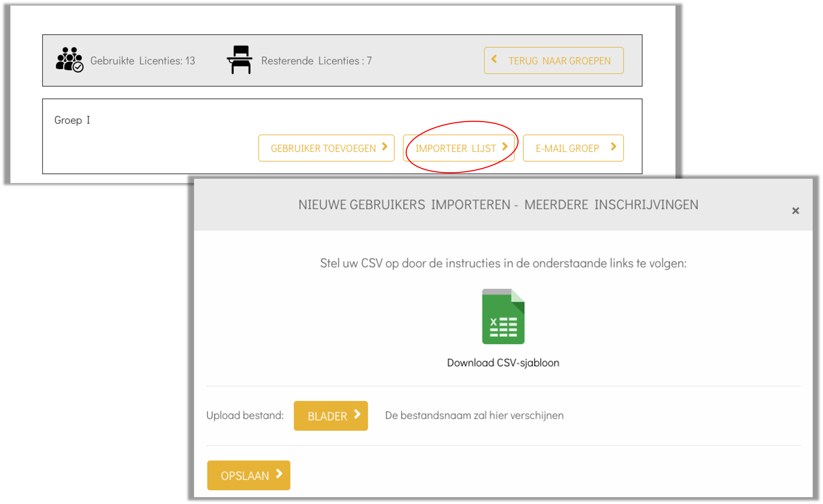This screenshot has width=823, height=504.
Task: Click the CSV instructions sentence
Action: click(503, 263)
